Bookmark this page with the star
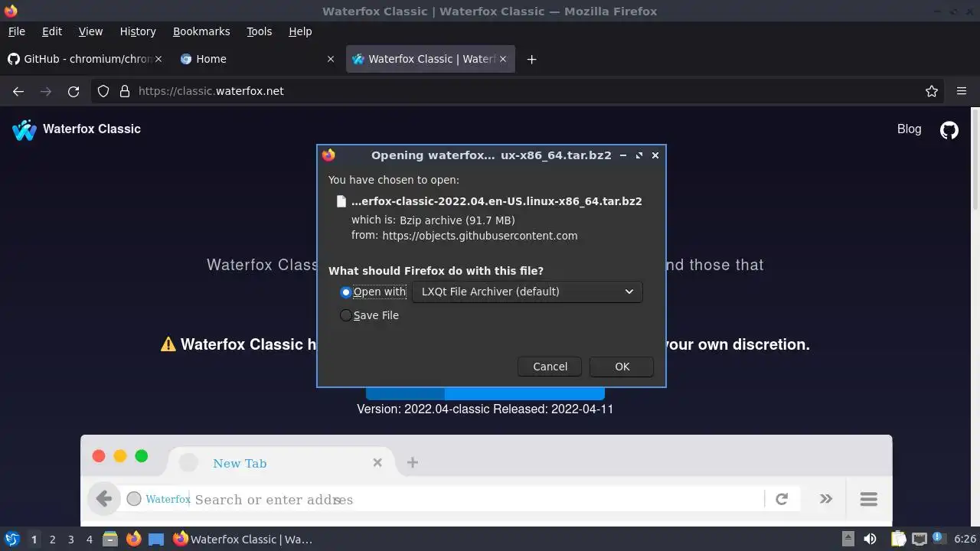The height and width of the screenshot is (551, 980). point(932,91)
